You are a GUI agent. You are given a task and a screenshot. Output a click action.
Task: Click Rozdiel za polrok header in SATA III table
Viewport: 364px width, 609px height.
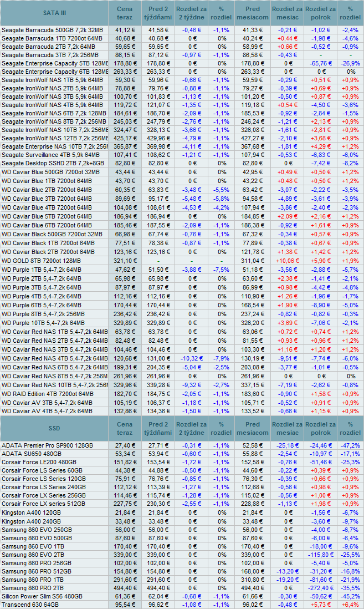(320, 12)
